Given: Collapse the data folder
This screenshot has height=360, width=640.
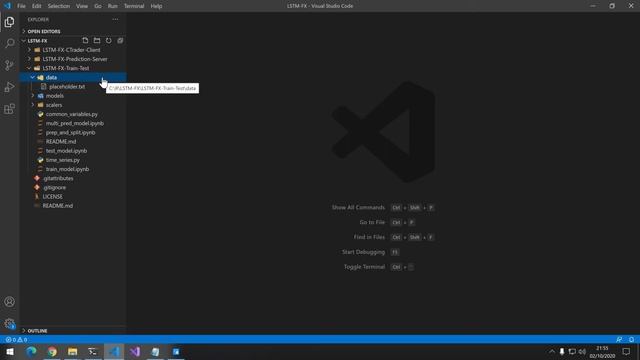Looking at the screenshot, I should (73, 78).
